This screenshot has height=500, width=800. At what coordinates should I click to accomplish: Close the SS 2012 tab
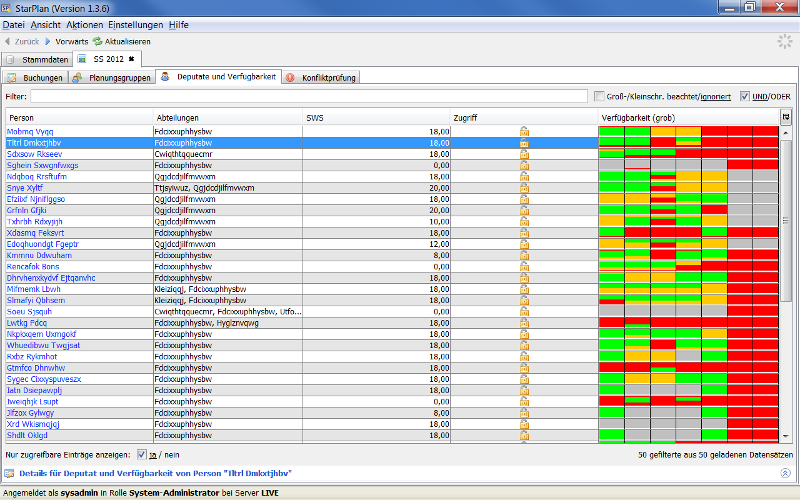pos(131,59)
